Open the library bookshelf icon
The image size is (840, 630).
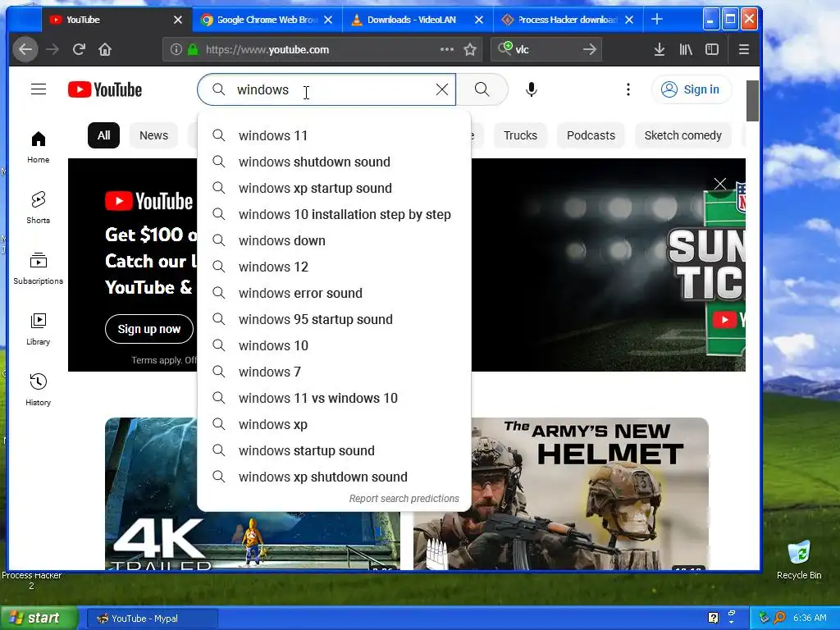(x=686, y=50)
